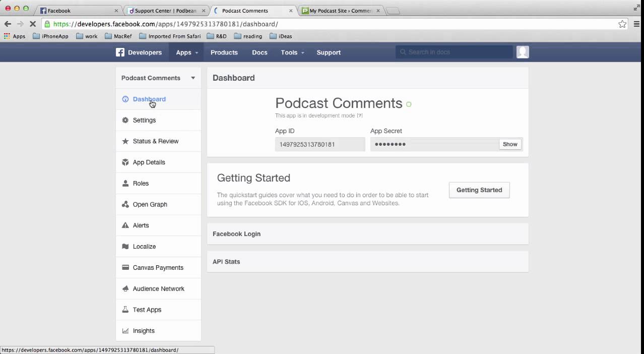This screenshot has height=354, width=644.
Task: Open the Apps dropdown menu in header
Action: point(187,52)
